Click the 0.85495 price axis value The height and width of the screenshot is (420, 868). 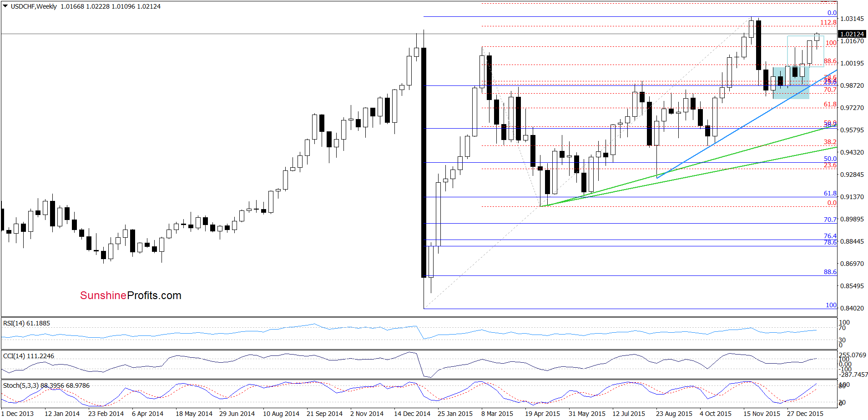click(852, 286)
